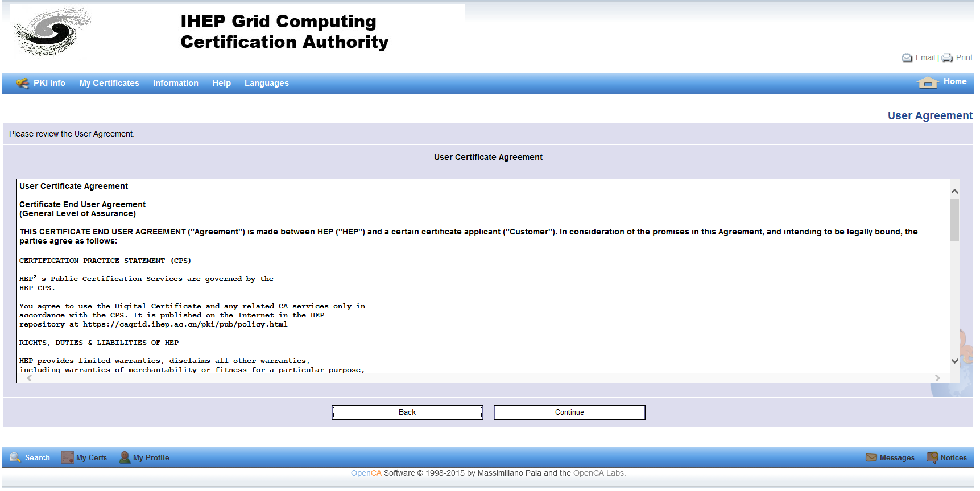
Task: Click the My Certs icon in footer
Action: [68, 457]
